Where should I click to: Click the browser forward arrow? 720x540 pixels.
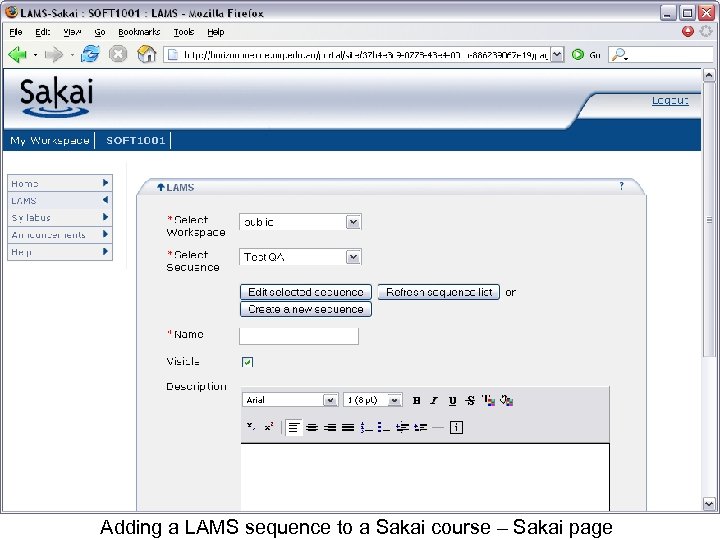point(54,55)
